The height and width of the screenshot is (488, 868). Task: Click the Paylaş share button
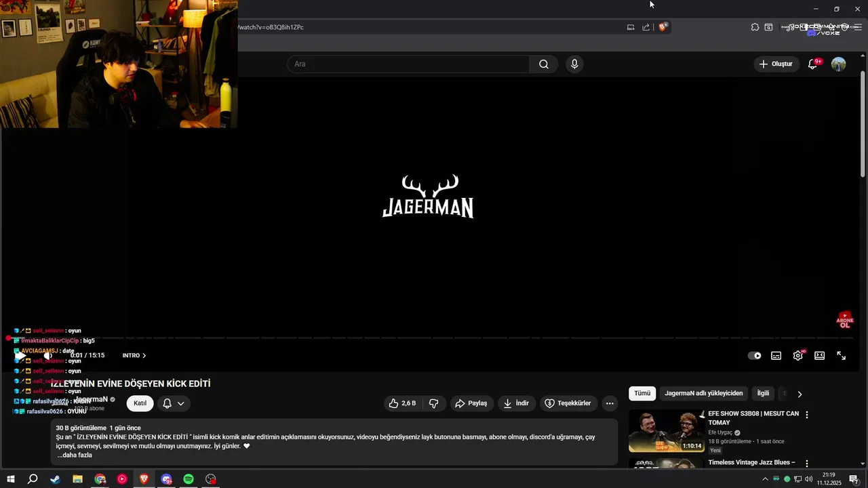click(x=471, y=403)
